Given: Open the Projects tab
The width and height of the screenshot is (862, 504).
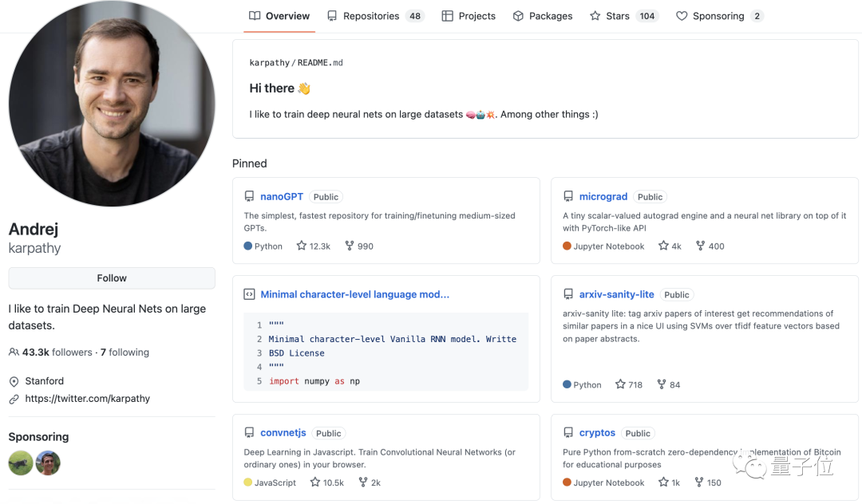Looking at the screenshot, I should (469, 16).
